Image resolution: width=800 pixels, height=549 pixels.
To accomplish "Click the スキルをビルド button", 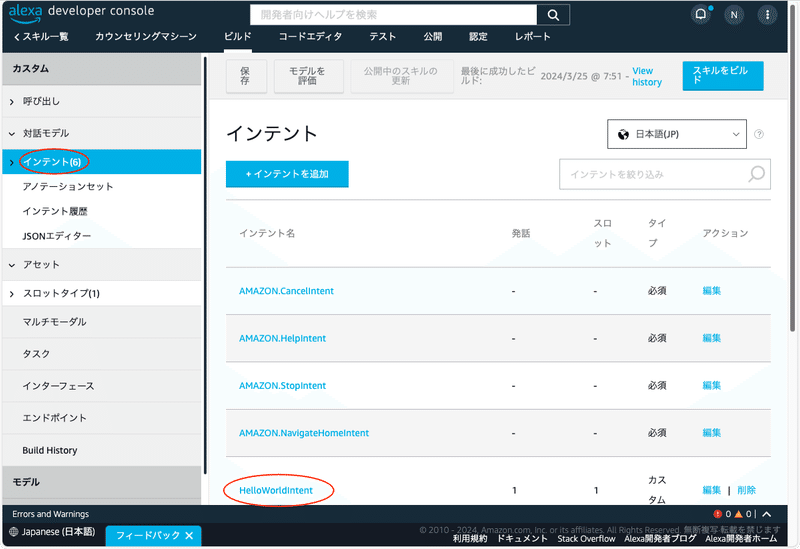I will pos(722,76).
